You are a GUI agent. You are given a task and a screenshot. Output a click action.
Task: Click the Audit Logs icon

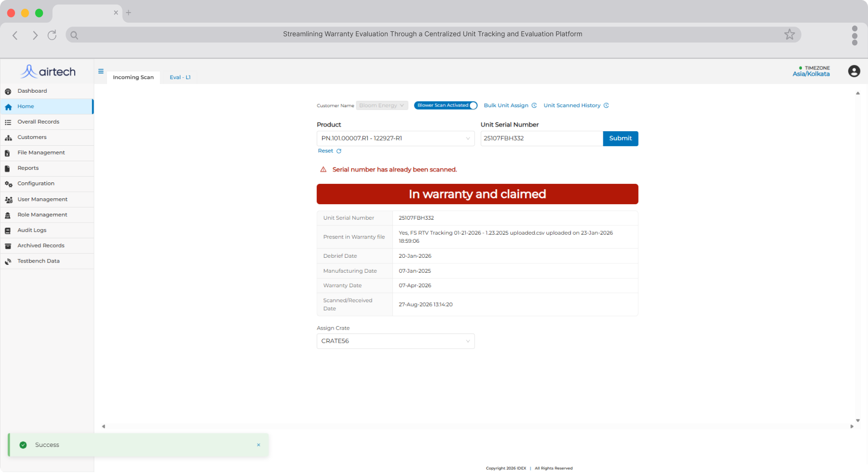[x=8, y=231]
